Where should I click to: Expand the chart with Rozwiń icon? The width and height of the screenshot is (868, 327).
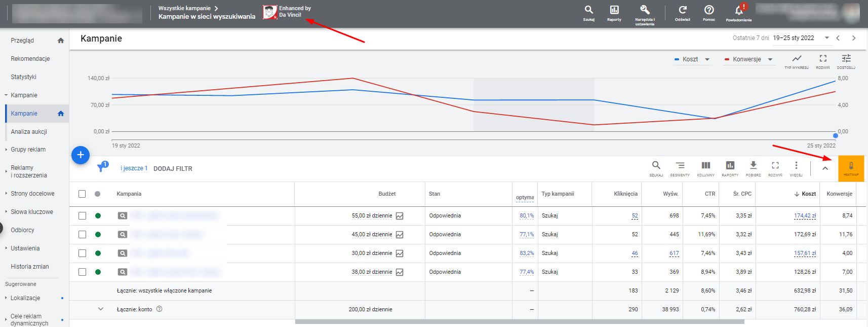tap(823, 61)
